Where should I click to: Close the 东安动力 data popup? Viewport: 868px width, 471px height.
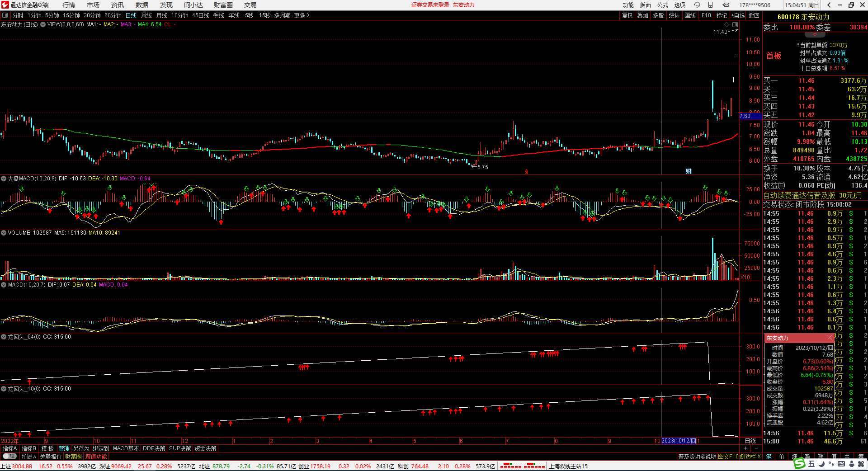[x=830, y=338]
